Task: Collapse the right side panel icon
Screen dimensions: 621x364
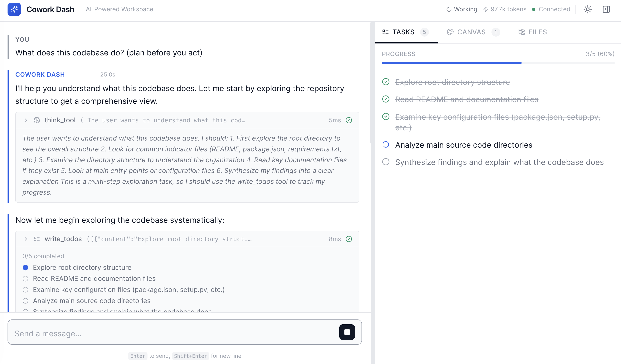Action: point(606,9)
